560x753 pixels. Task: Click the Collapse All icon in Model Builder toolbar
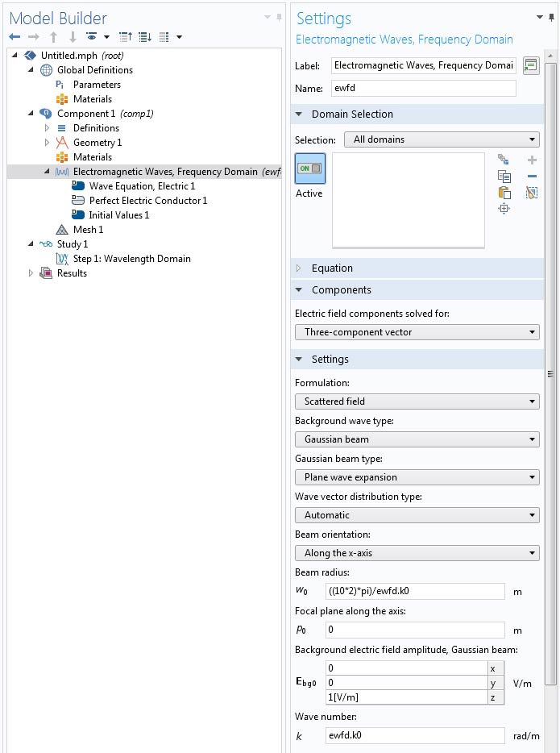coord(125,37)
